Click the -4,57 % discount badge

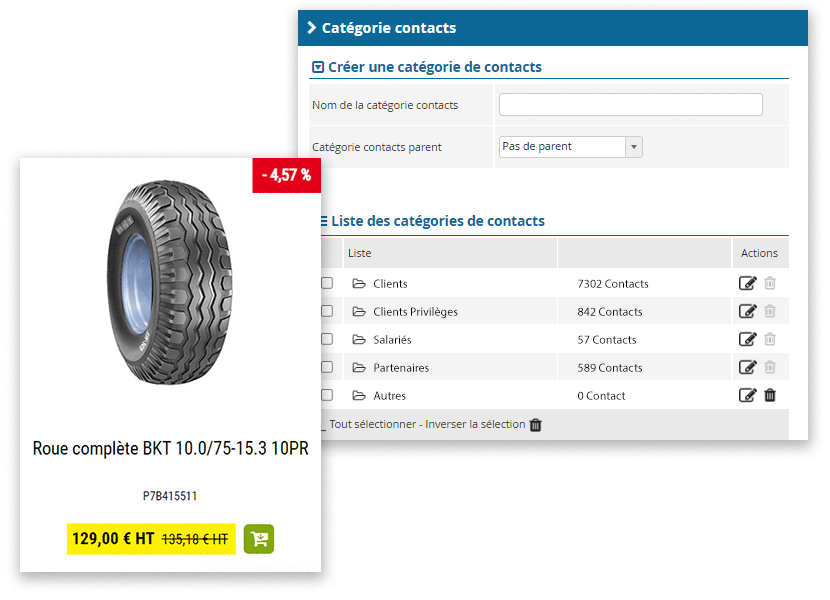(286, 175)
